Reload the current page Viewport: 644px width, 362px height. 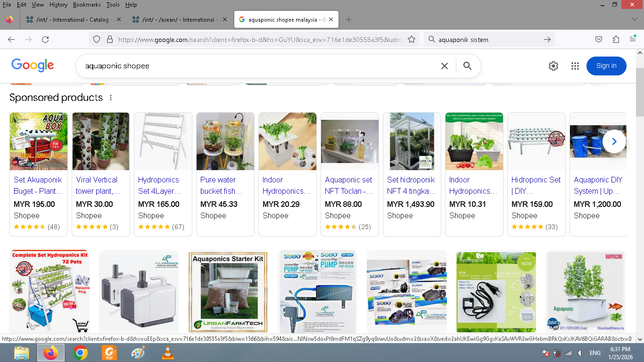[45, 40]
